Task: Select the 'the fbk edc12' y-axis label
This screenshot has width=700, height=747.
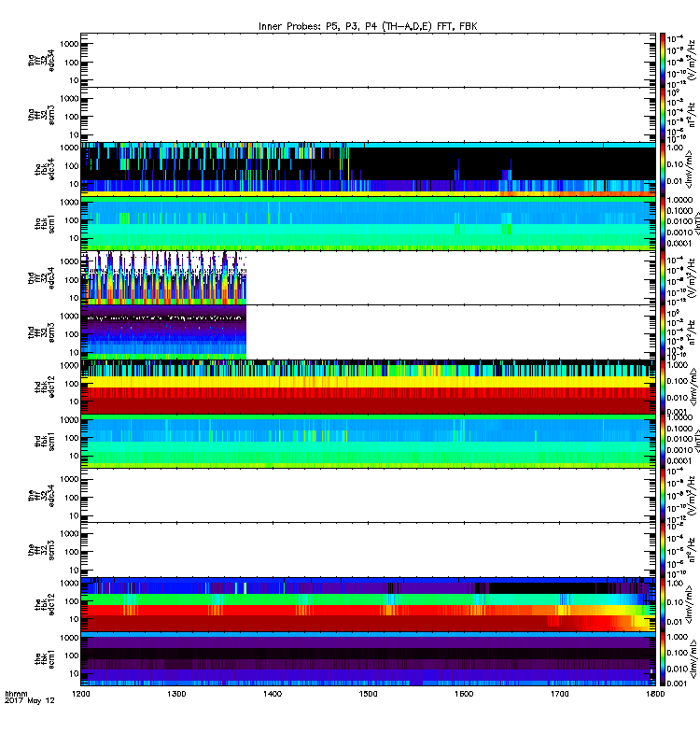Action: pos(45,604)
